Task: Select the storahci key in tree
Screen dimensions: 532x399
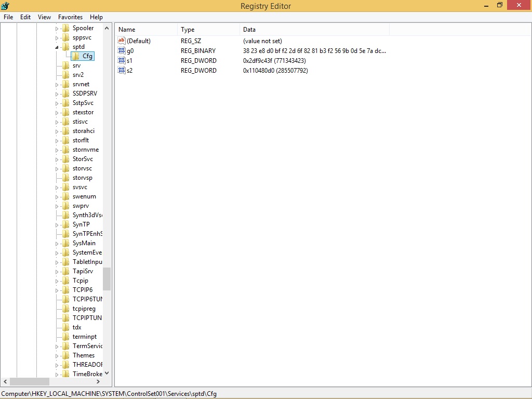Action: [x=83, y=131]
